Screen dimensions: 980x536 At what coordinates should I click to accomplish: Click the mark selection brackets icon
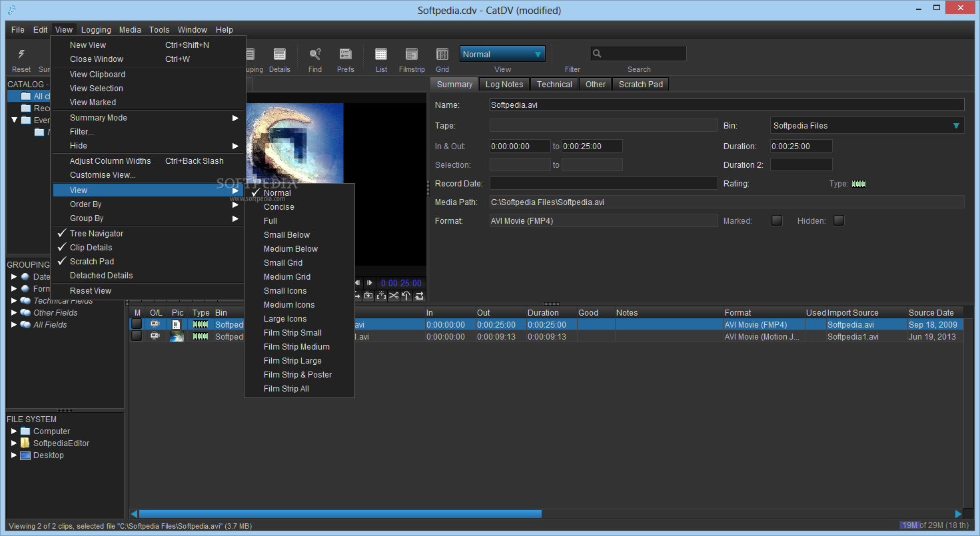point(381,296)
